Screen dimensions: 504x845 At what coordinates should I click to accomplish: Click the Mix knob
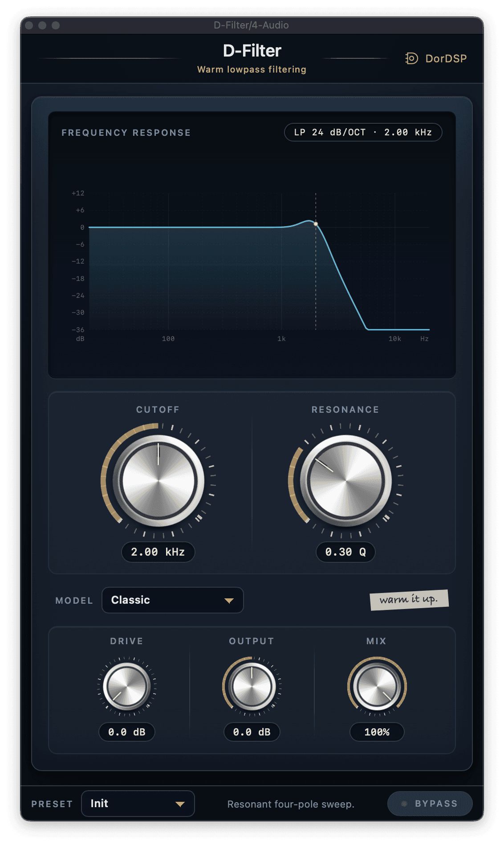[377, 687]
